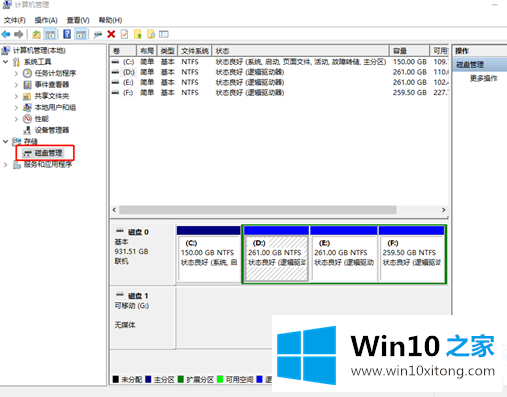Viewport: 507px width, 397px height.
Task: Click the settings list icon ending the toolbar
Action: (x=164, y=34)
